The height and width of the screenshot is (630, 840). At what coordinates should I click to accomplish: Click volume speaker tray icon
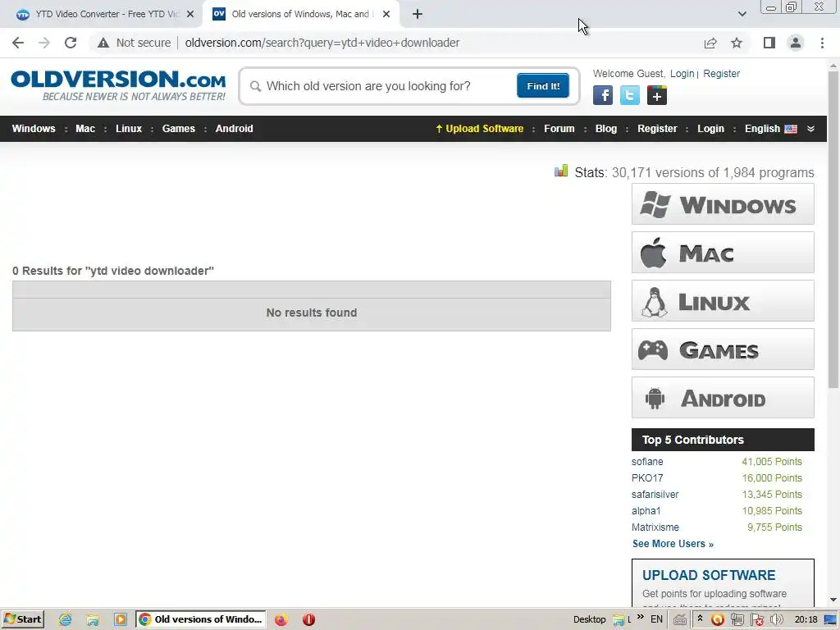776,619
